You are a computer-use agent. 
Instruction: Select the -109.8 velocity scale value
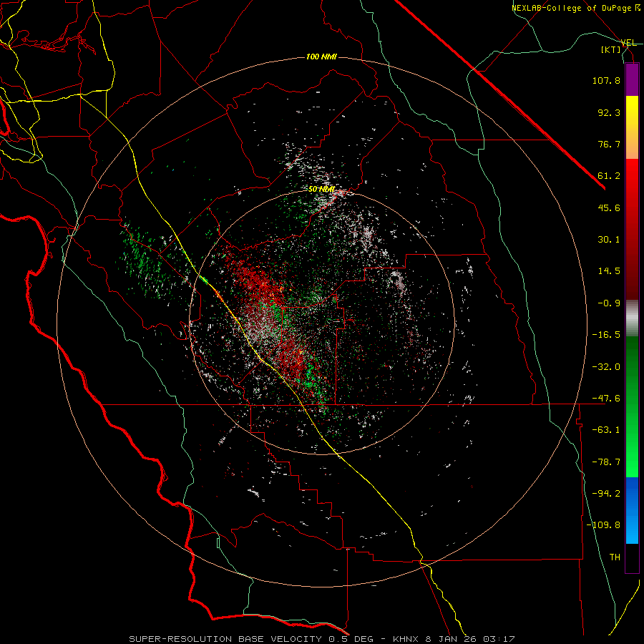[603, 525]
